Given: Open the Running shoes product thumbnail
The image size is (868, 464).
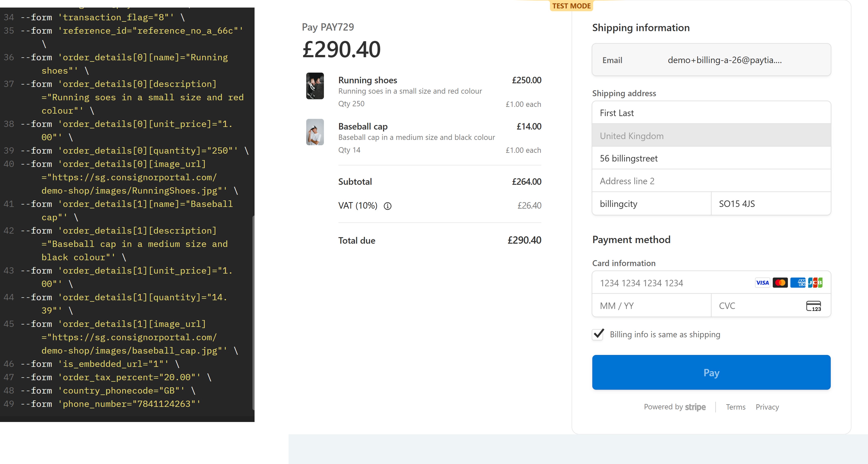Looking at the screenshot, I should (315, 86).
